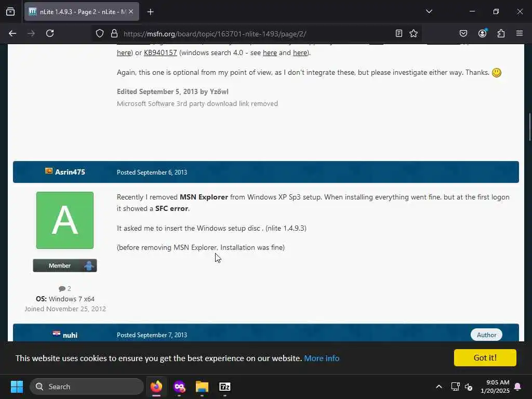Click the post count bubble icon showing 2

point(62,289)
